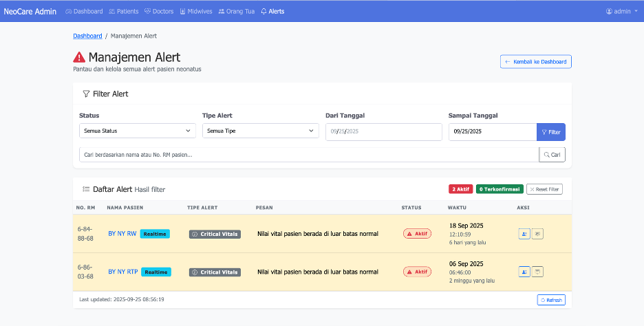
Task: Click the Dashboard breadcrumb link
Action: (87, 36)
